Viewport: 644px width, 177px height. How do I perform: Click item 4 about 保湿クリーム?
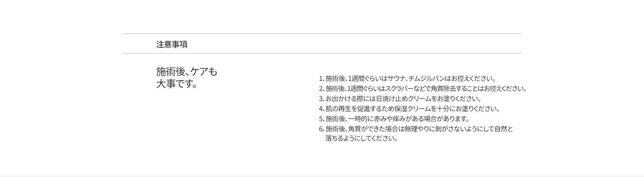(413, 109)
